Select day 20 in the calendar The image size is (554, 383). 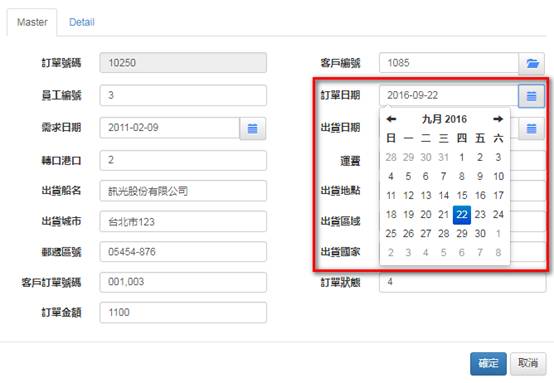pos(426,214)
